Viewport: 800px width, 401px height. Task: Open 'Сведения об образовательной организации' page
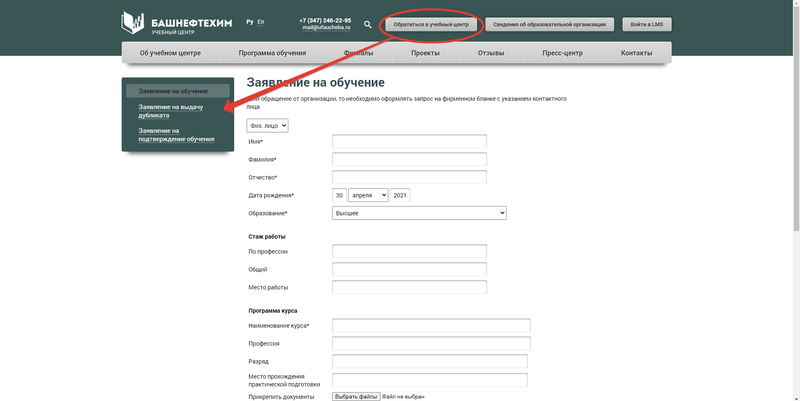[x=550, y=24]
